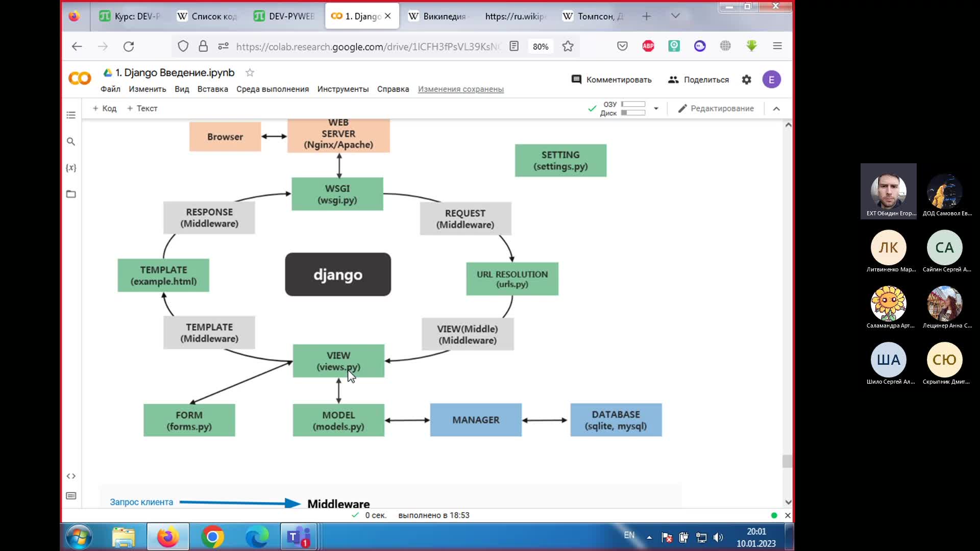Switch to Томпсон Wikipedia tab
980x551 pixels.
pos(593,16)
